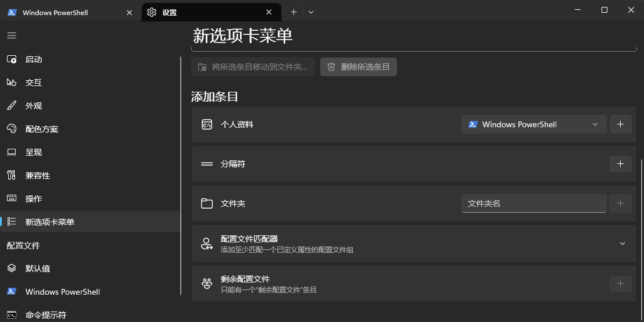Open the 配色方案 color schemes page
The image size is (644, 322).
pyautogui.click(x=42, y=129)
